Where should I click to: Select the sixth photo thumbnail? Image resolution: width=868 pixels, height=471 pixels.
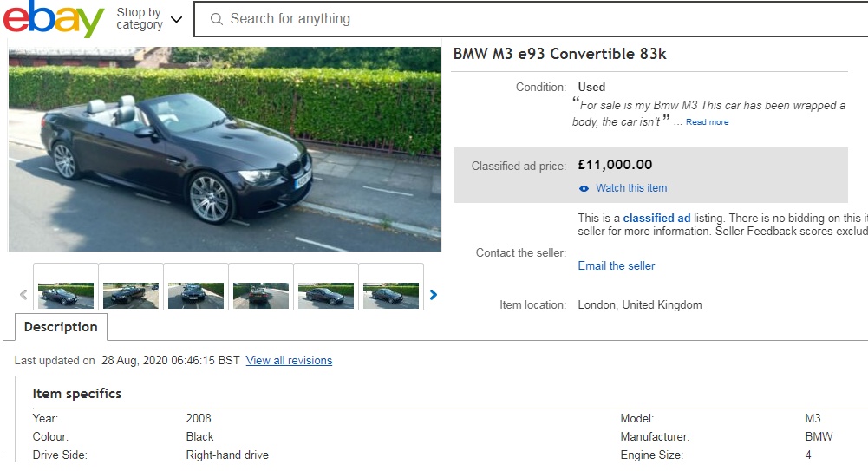(x=391, y=295)
